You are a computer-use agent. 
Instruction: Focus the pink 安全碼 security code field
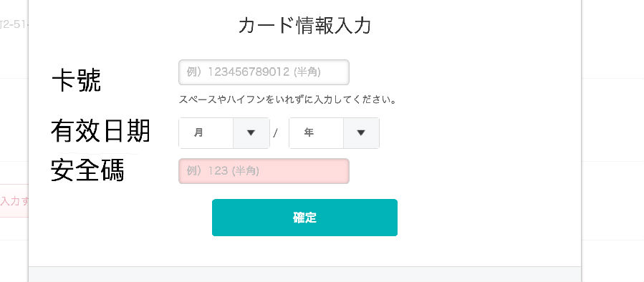[x=264, y=171]
